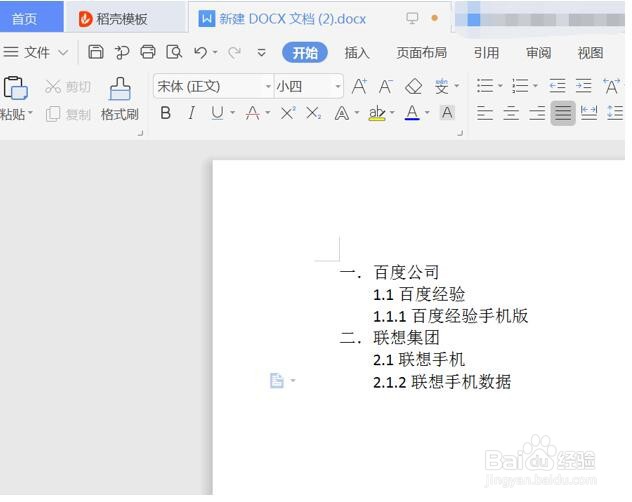Apply yellow text highlight color
This screenshot has height=502, width=632.
coord(377,113)
